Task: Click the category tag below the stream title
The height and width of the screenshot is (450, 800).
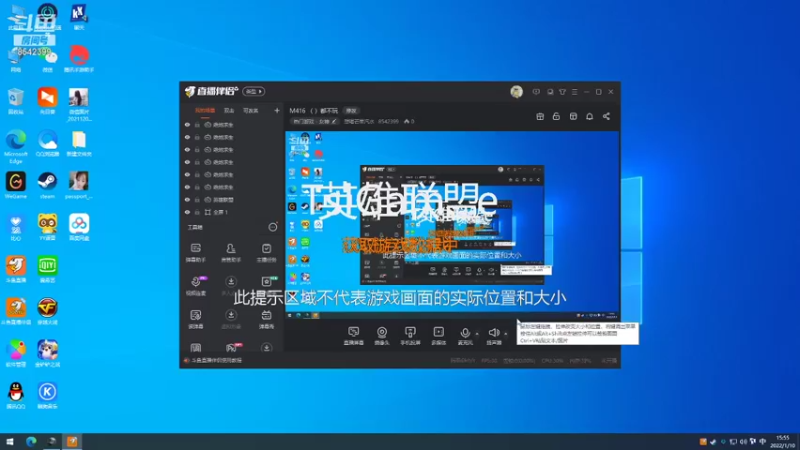Action: [314, 121]
